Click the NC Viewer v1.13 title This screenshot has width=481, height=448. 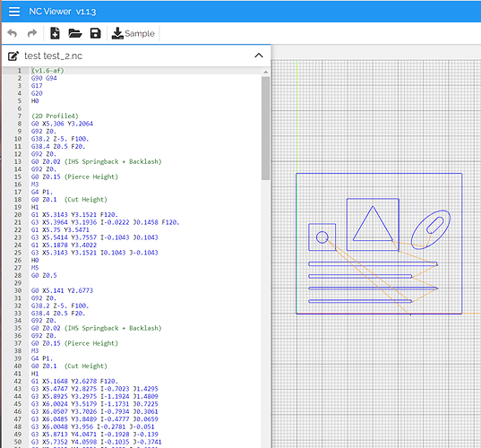pos(63,12)
